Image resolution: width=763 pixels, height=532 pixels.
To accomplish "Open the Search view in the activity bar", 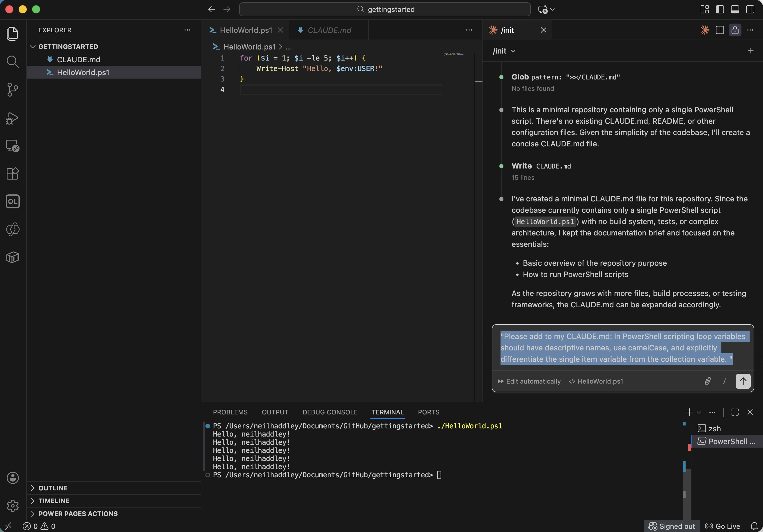I will (x=13, y=61).
